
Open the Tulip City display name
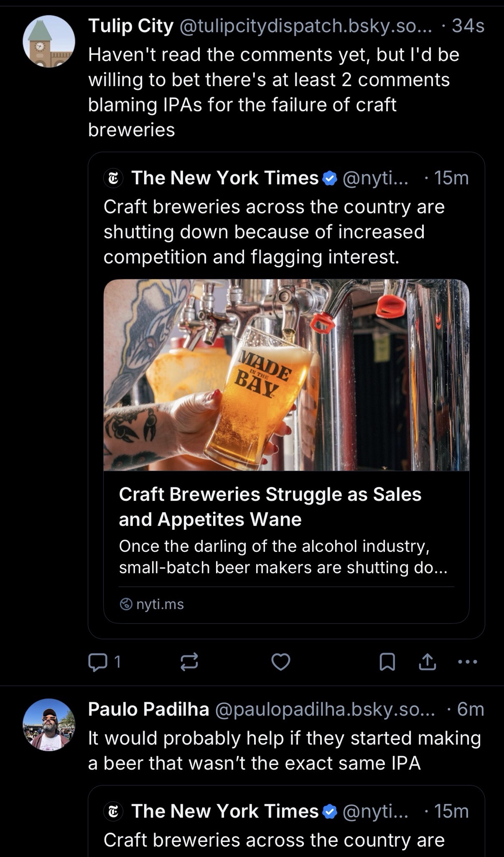(131, 26)
